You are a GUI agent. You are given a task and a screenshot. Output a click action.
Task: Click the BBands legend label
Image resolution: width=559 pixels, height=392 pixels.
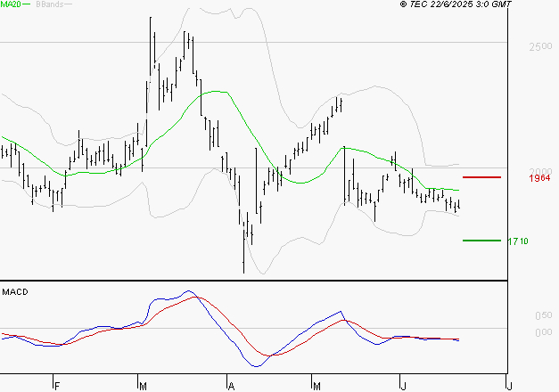pos(50,4)
